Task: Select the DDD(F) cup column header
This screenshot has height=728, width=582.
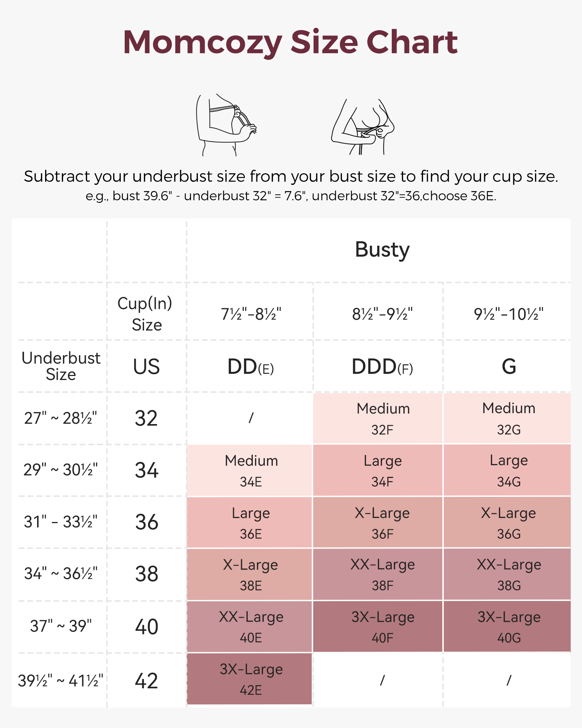Action: coord(382,367)
